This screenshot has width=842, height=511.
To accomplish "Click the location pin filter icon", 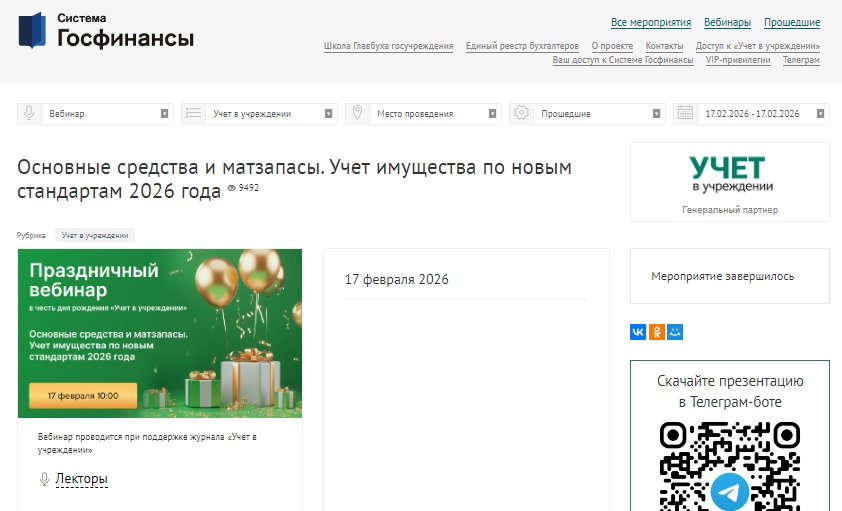I will click(357, 114).
